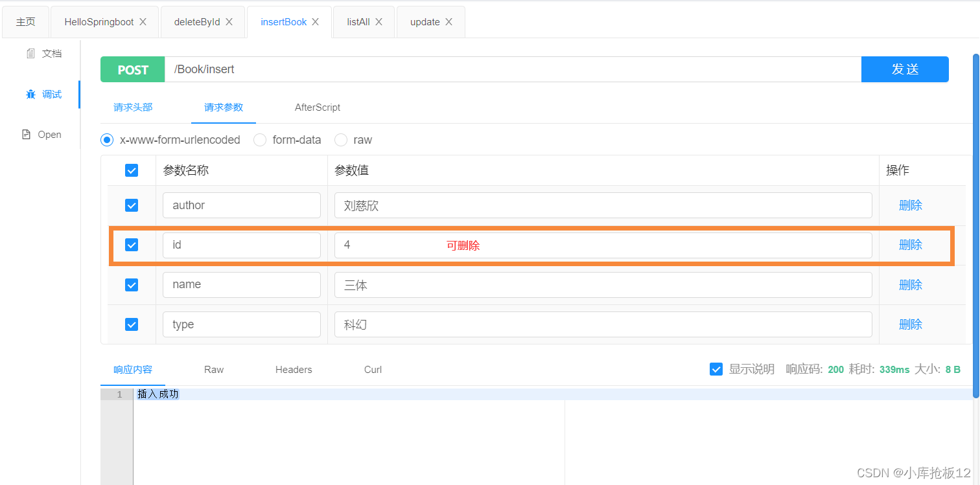Click the POST method button
980x485 pixels.
point(133,69)
